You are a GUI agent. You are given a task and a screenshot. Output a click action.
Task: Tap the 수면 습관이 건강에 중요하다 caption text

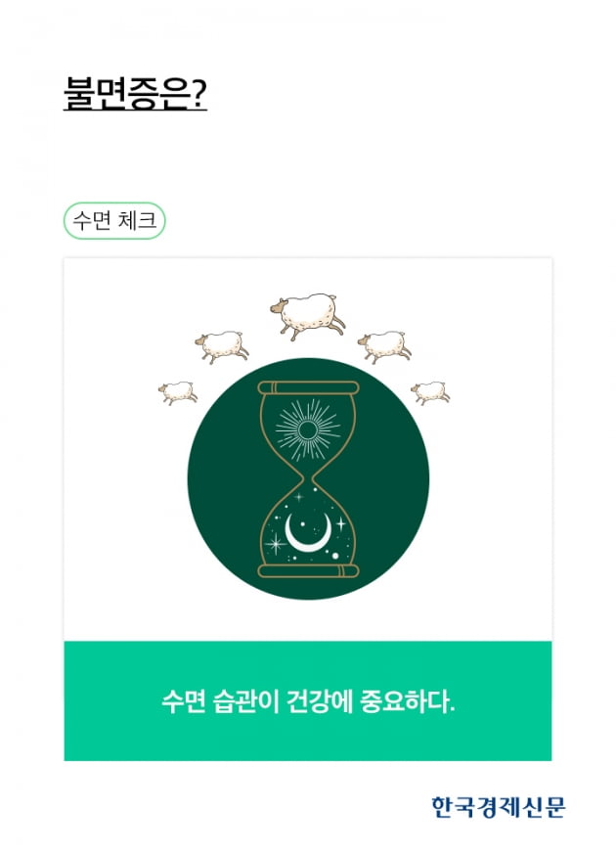[308, 701]
